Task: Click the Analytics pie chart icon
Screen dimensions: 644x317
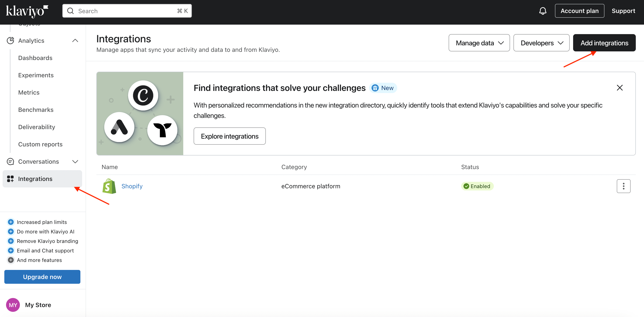Action: (10, 40)
